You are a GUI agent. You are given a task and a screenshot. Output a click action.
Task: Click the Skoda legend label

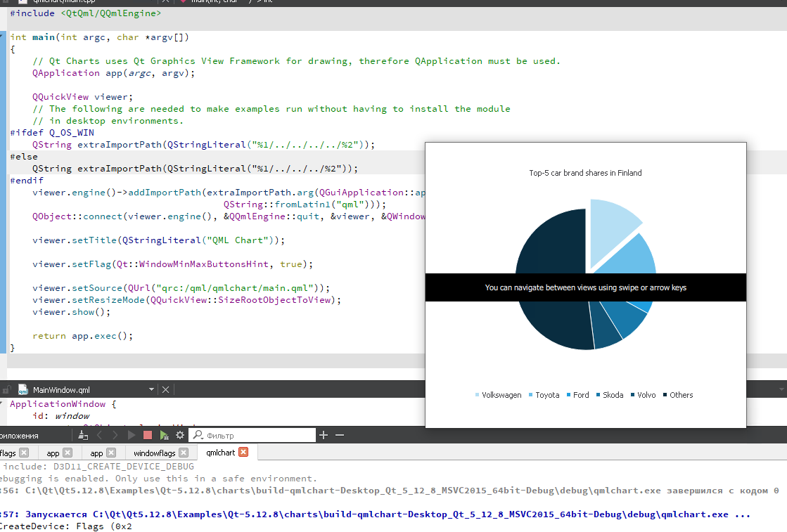point(613,395)
